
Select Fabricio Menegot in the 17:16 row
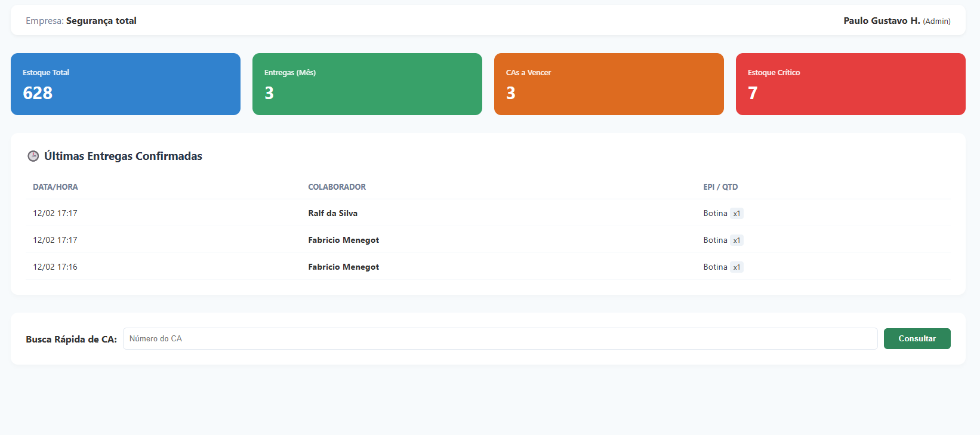click(343, 267)
